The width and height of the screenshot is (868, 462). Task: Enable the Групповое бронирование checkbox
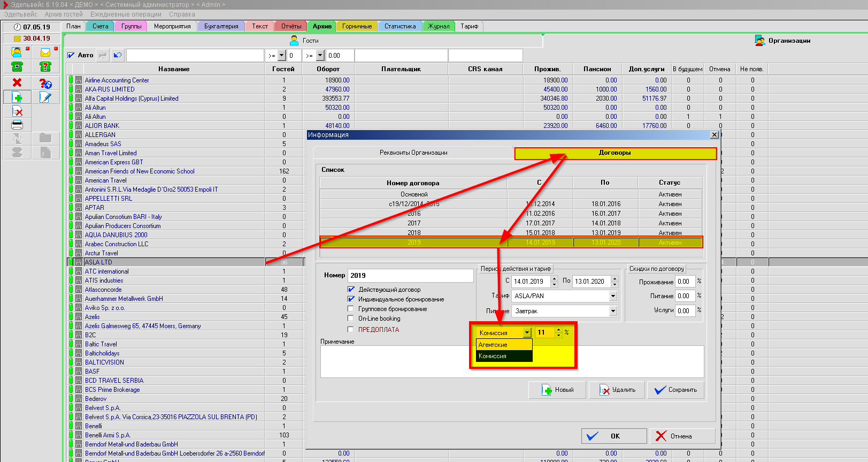coord(351,309)
